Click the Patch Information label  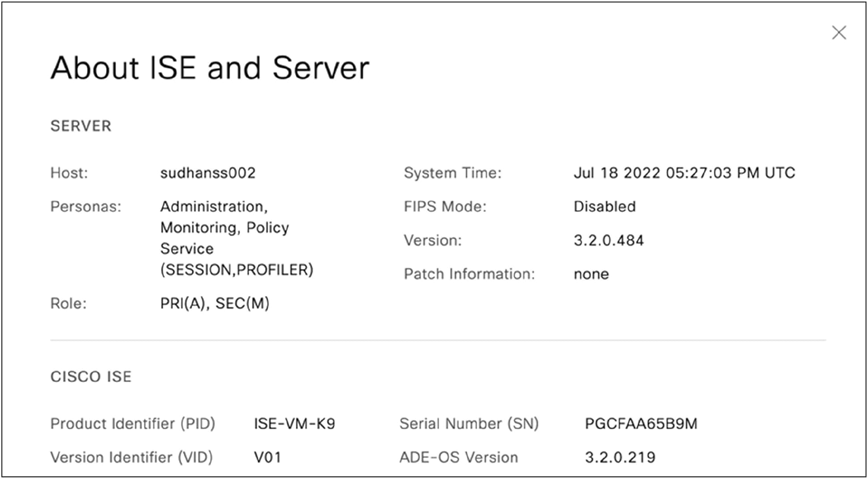[469, 274]
